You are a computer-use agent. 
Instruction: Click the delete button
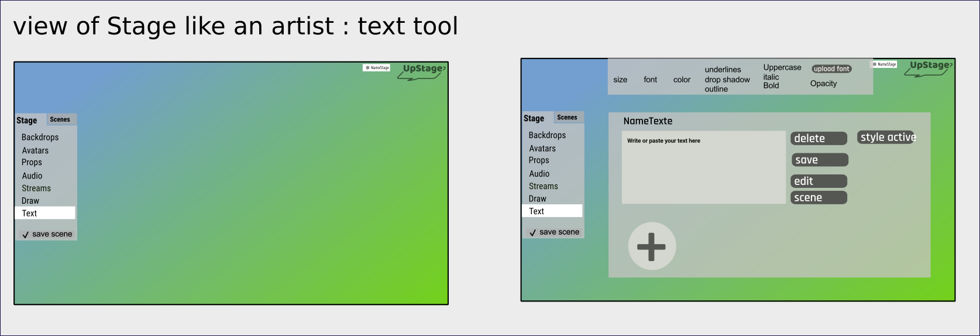tap(819, 138)
